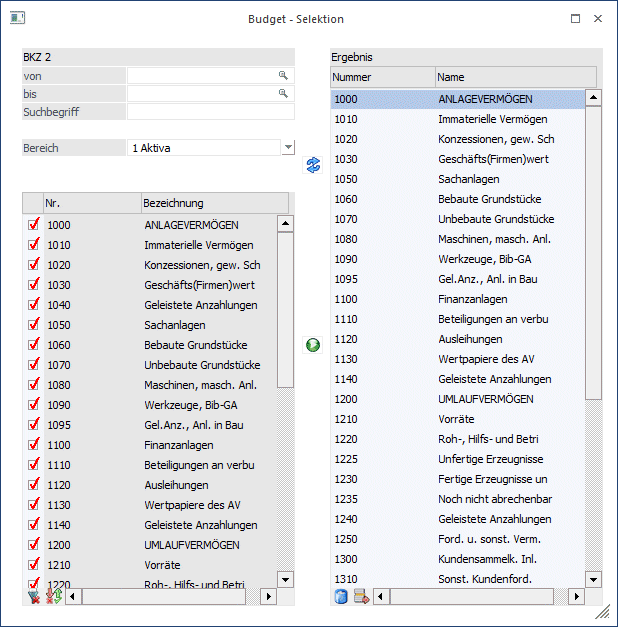This screenshot has width=618, height=627.
Task: Click the blue refresh arrows icon
Action: pos(313,165)
